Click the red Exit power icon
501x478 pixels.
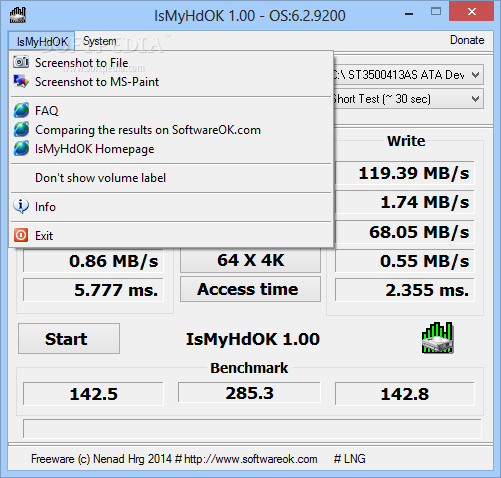(21, 235)
